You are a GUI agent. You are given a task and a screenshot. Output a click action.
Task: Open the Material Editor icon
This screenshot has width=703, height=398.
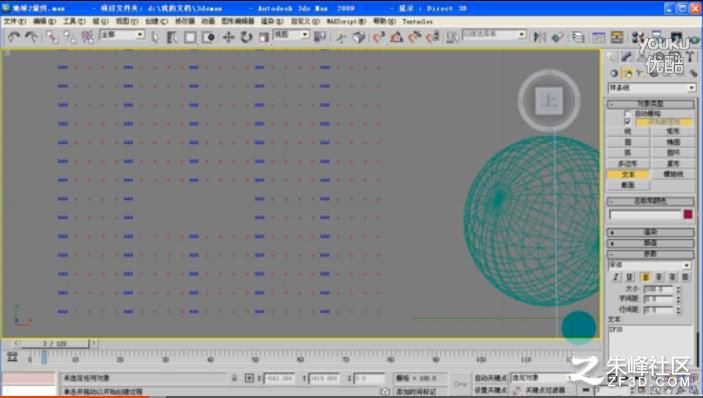pos(637,37)
